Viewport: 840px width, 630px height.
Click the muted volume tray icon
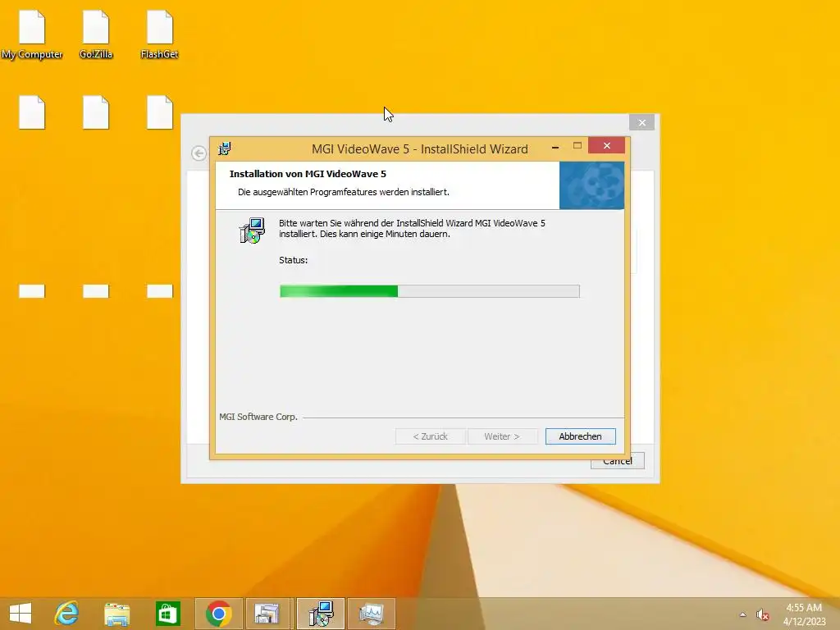(762, 615)
